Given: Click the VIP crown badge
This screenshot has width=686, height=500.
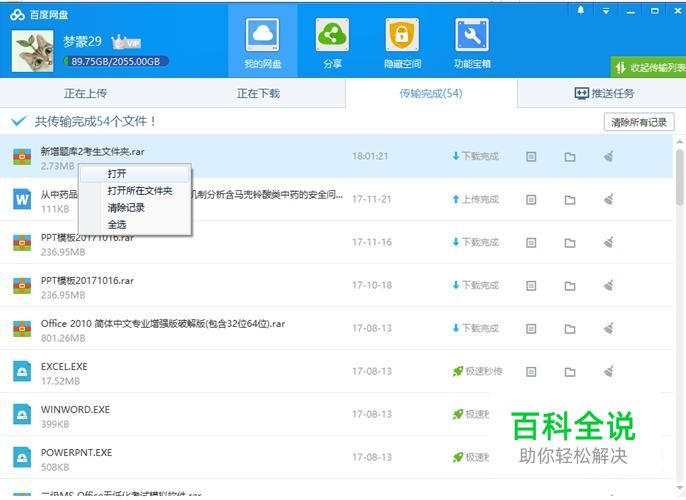Looking at the screenshot, I should pos(126,42).
